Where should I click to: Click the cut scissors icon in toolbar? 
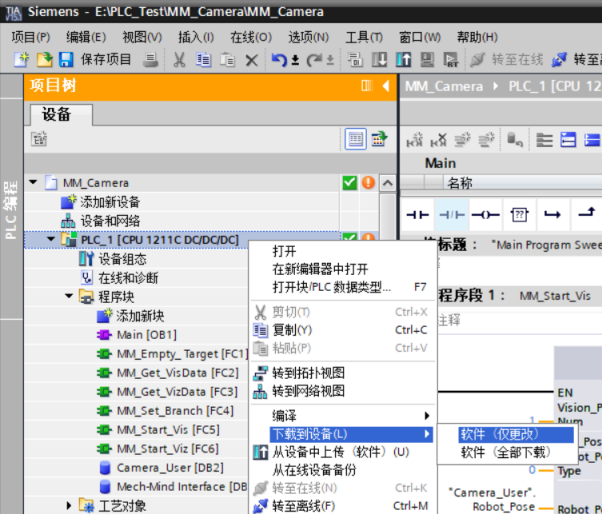(179, 60)
